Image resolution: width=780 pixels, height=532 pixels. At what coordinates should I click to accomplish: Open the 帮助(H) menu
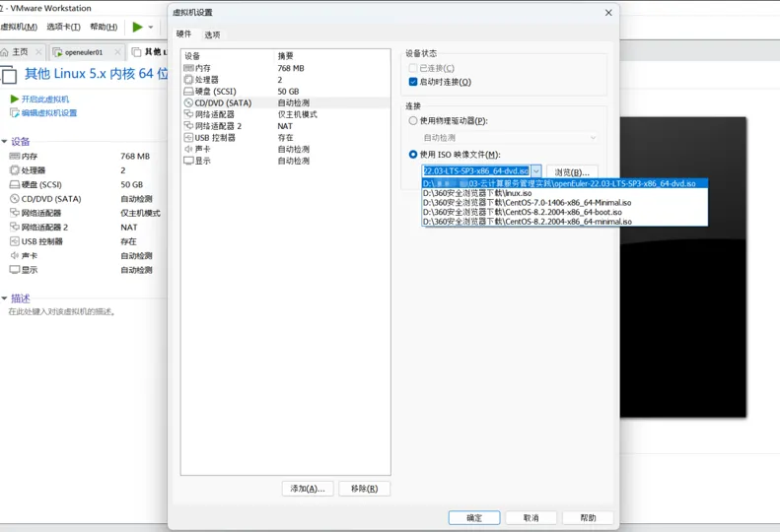coord(104,27)
